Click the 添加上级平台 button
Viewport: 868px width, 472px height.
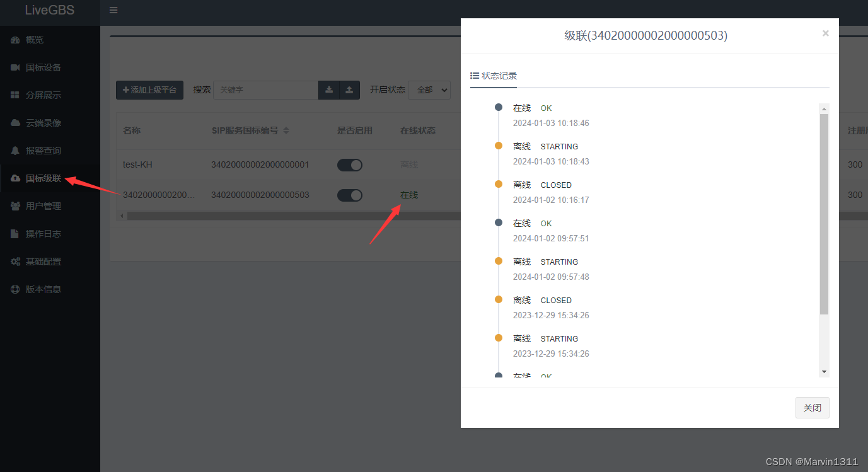149,90
